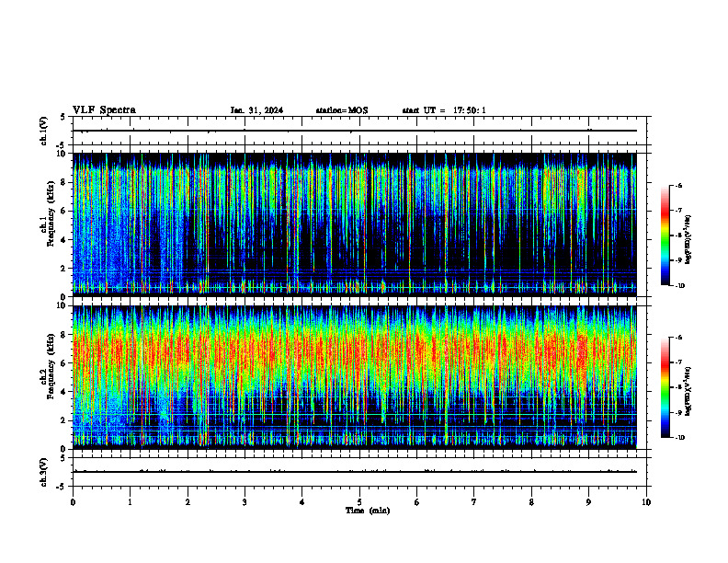Click time axis tick label "3"
The image size is (728, 563).
coord(245,502)
